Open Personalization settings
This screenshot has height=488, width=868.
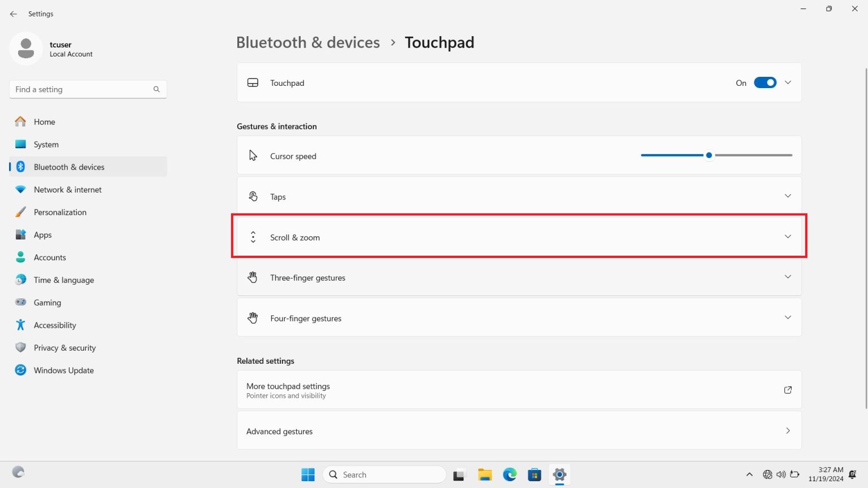click(x=60, y=212)
